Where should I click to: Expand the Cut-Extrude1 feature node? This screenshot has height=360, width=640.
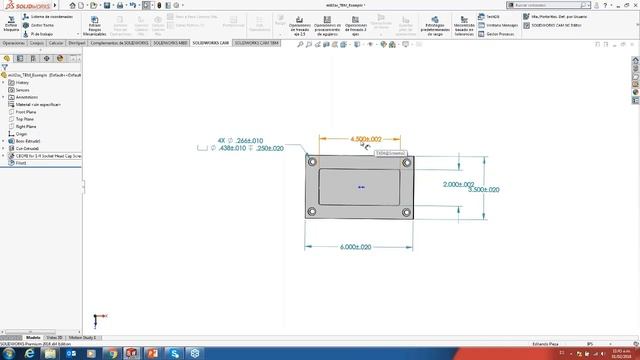click(x=4, y=149)
